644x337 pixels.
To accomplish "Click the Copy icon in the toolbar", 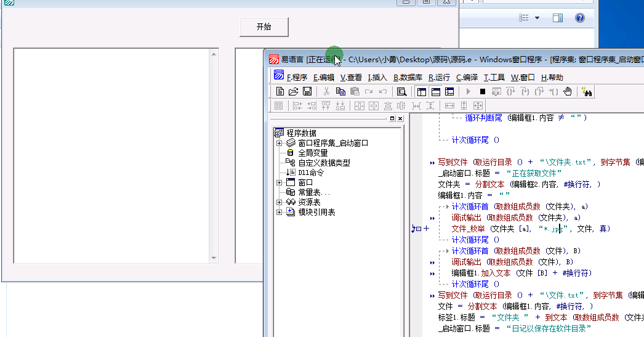I will click(340, 91).
